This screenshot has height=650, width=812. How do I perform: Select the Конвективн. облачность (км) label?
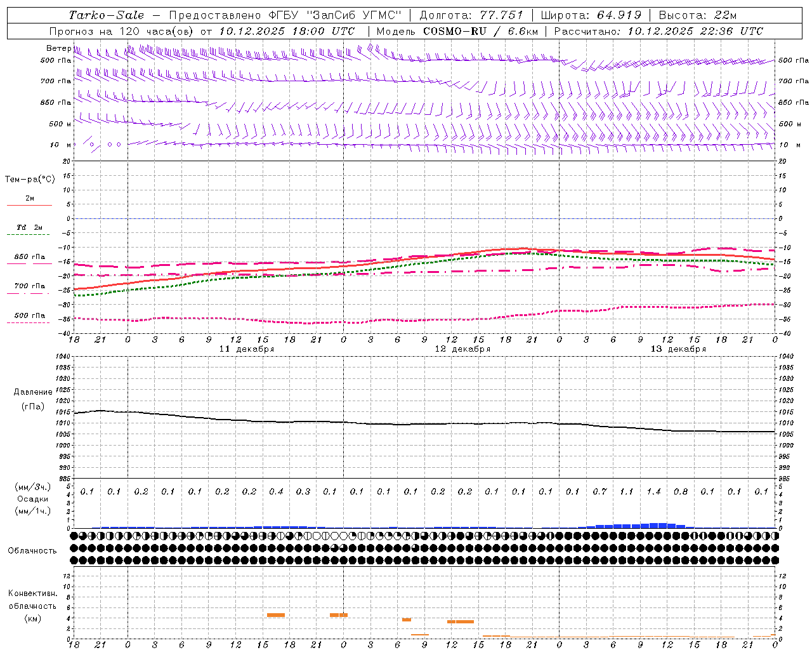(x=32, y=606)
